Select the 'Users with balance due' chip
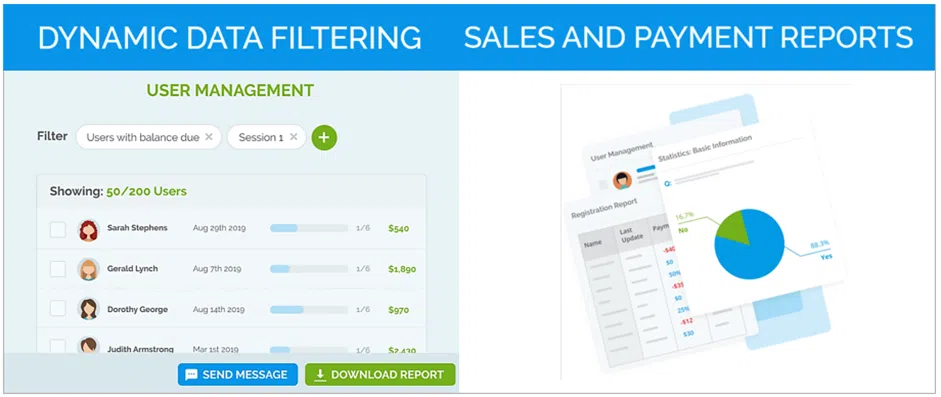Image resolution: width=941 pixels, height=397 pixels. [148, 137]
